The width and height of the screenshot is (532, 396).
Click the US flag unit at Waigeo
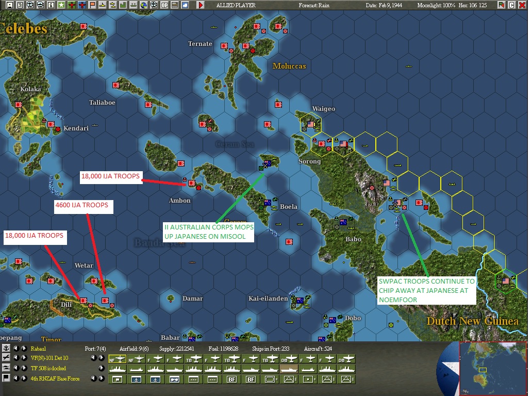pyautogui.click(x=311, y=125)
